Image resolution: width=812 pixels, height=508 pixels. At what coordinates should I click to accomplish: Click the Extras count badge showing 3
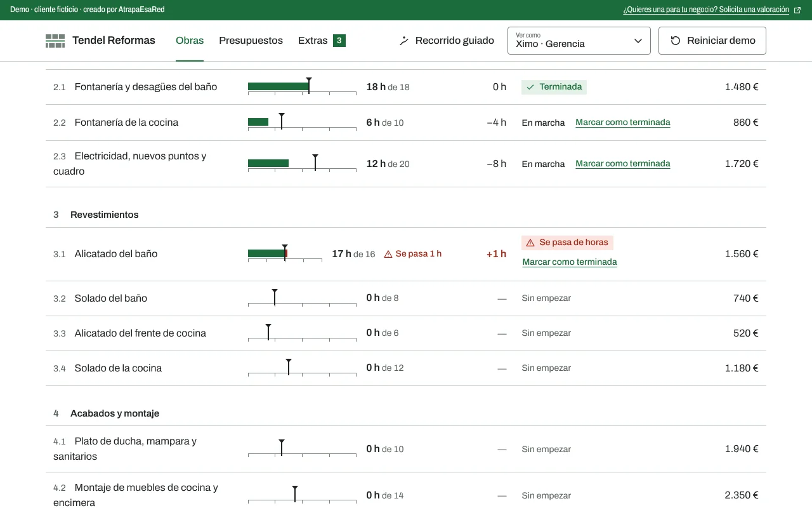tap(339, 41)
